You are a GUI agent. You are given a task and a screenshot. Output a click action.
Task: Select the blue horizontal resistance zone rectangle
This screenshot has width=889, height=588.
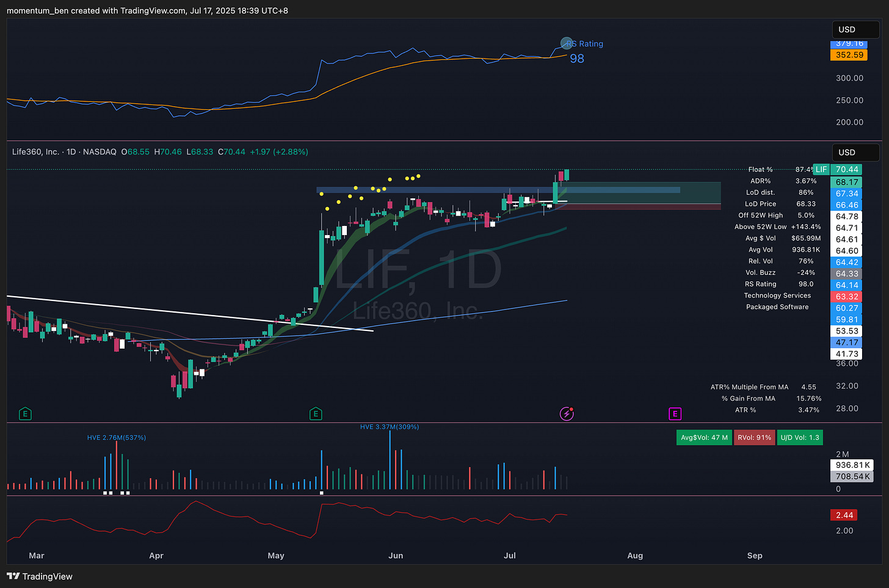pos(498,190)
